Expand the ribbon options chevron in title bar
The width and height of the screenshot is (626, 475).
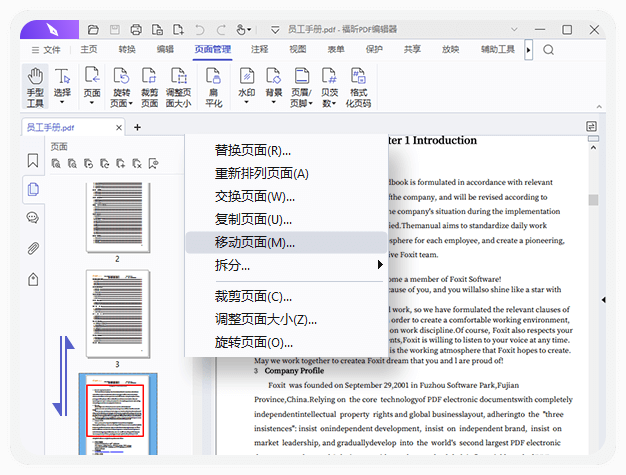pos(514,29)
